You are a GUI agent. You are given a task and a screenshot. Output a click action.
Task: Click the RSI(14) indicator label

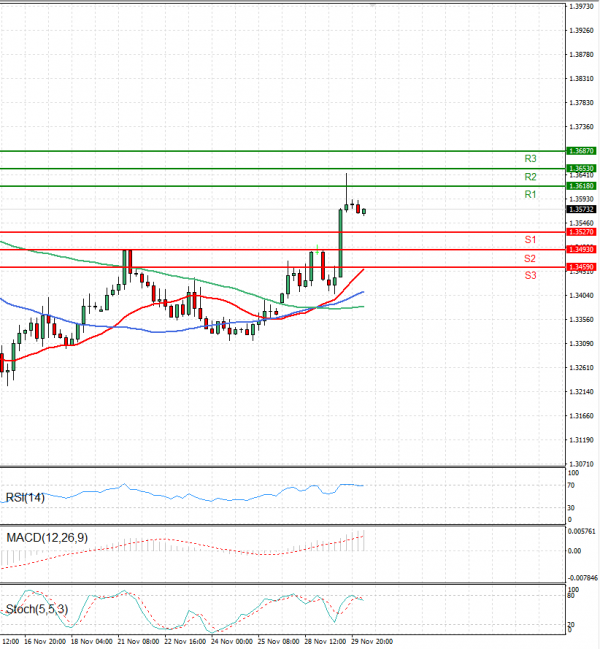click(x=25, y=498)
